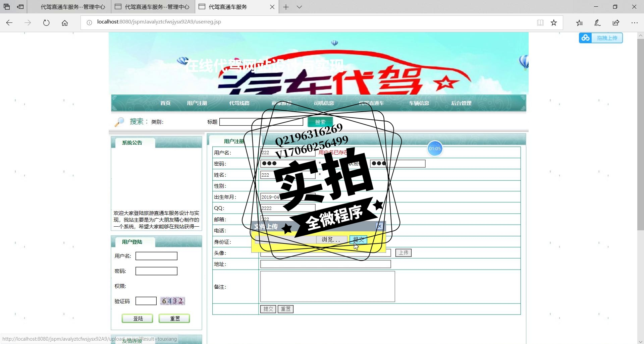Refresh the current page
Screen dimensions: 644x344
click(46, 23)
